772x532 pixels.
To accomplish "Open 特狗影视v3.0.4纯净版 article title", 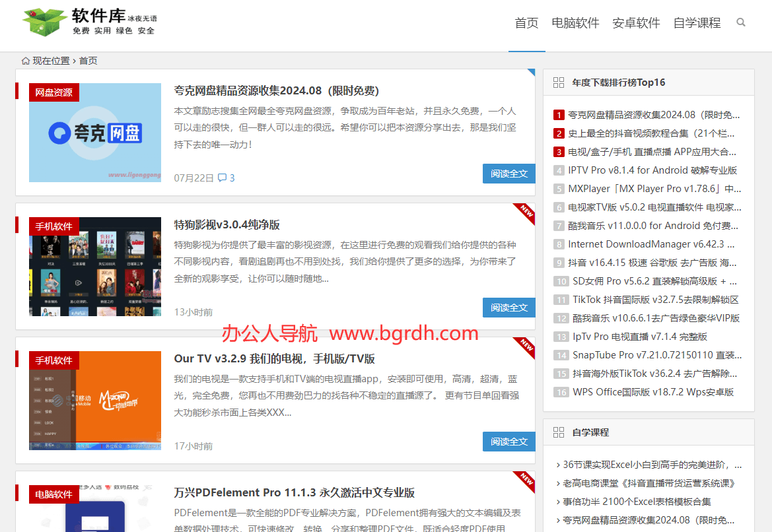I will [227, 224].
